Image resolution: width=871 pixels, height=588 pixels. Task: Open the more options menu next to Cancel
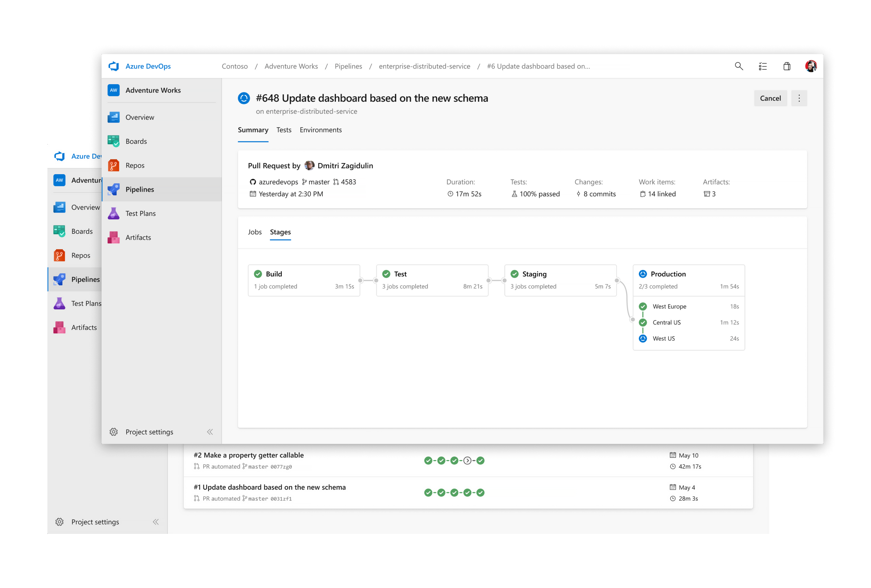pyautogui.click(x=799, y=98)
